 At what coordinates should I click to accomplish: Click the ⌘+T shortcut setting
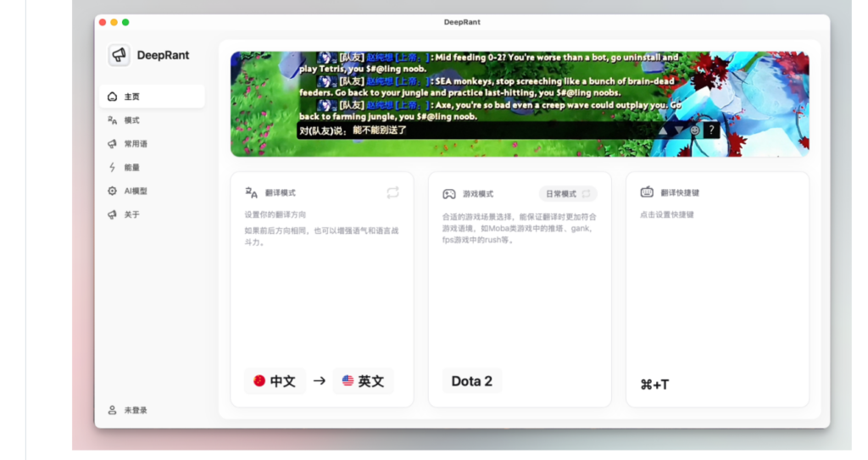(x=655, y=385)
